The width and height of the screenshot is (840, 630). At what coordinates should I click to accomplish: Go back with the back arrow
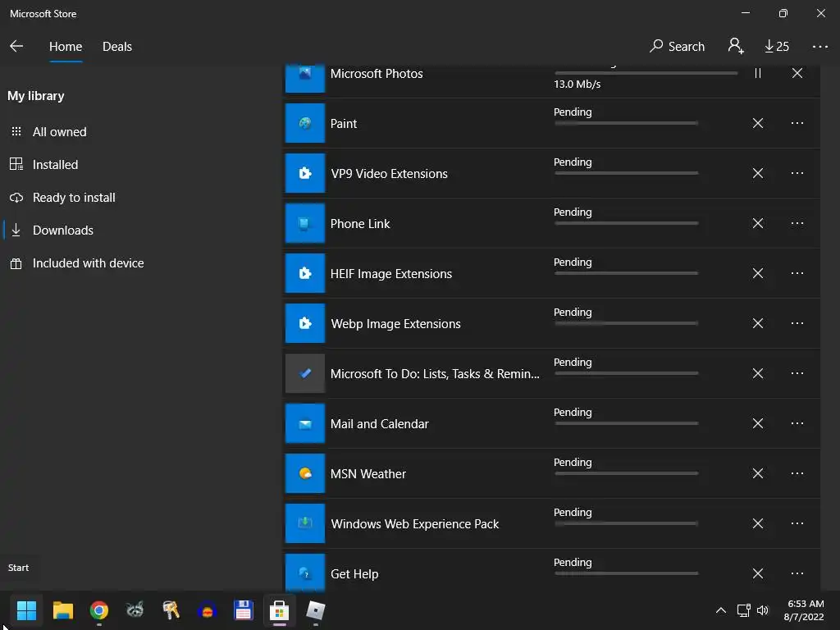tap(16, 46)
